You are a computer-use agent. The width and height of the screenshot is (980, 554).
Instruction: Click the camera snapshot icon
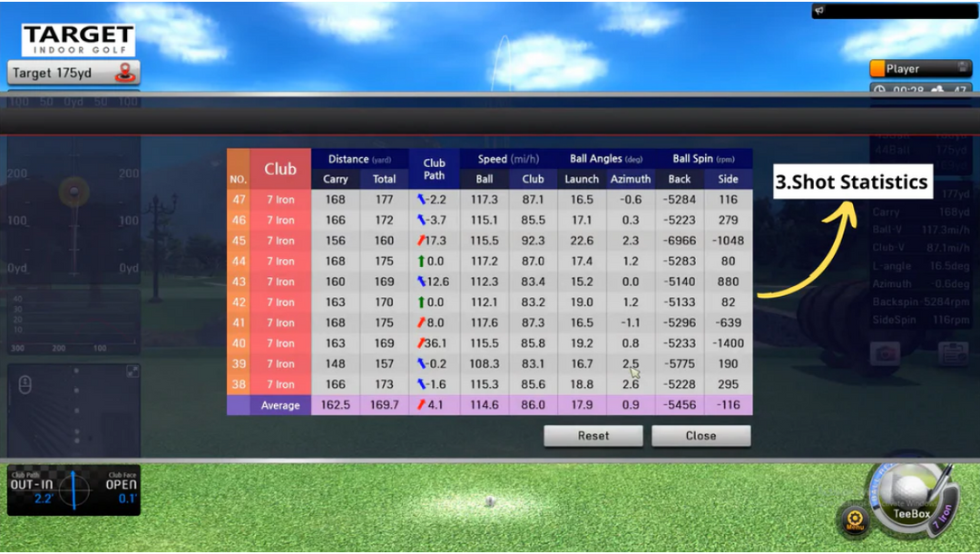(x=885, y=354)
